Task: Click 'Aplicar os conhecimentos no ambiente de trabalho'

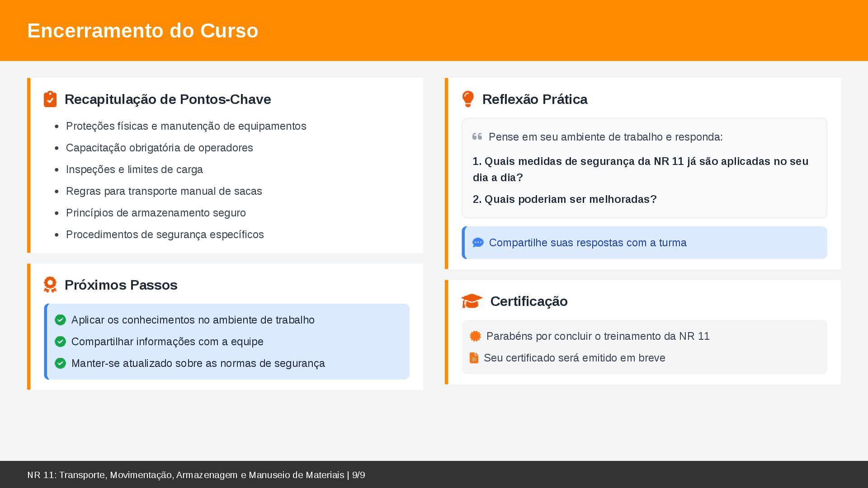Action: point(193,320)
